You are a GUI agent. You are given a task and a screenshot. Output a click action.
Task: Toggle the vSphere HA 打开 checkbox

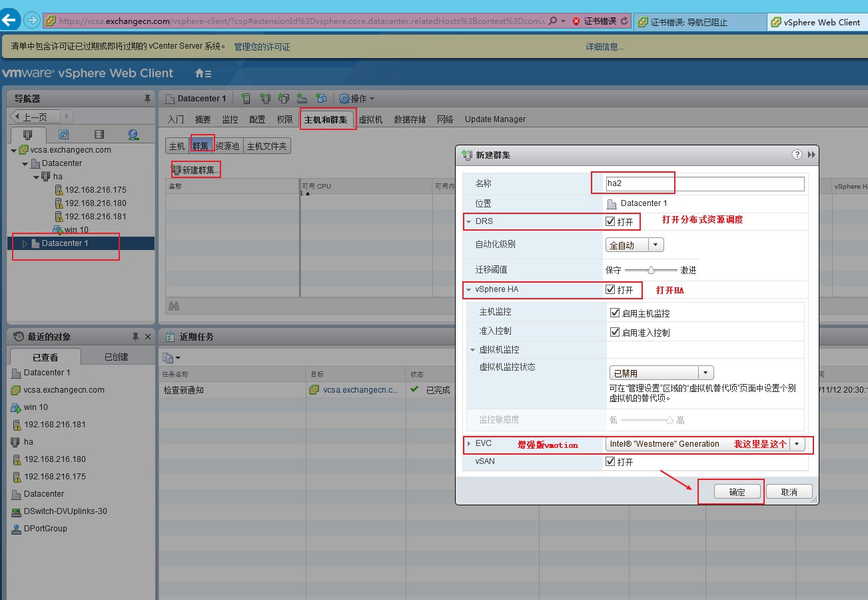pos(610,289)
